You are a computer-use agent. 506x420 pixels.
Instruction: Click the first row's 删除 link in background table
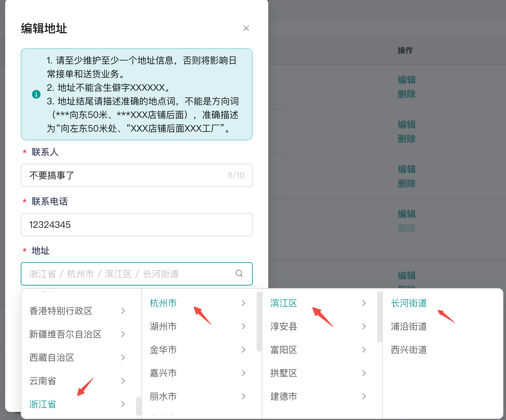coord(407,94)
